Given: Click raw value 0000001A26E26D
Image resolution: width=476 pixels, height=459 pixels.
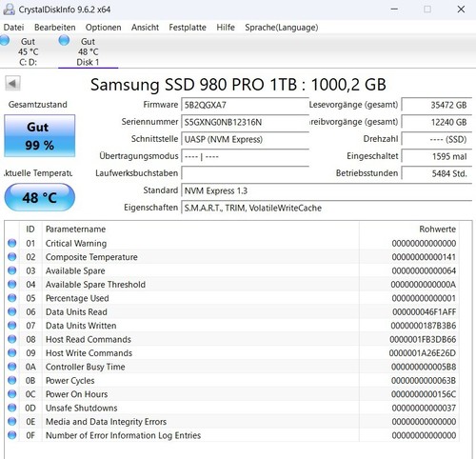Looking at the screenshot, I should pyautogui.click(x=423, y=353).
